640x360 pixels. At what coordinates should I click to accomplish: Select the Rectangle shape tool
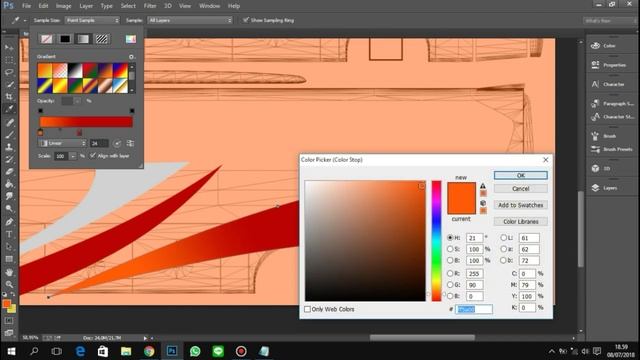pyautogui.click(x=9, y=259)
